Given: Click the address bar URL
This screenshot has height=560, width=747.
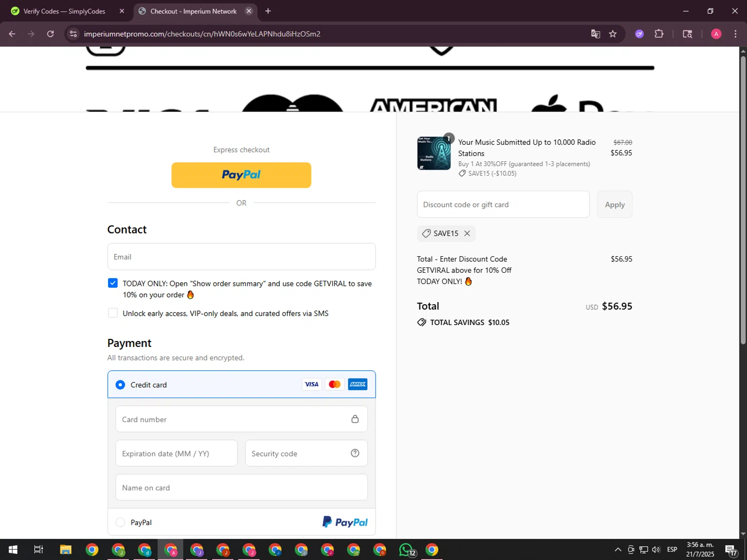Looking at the screenshot, I should click(202, 34).
